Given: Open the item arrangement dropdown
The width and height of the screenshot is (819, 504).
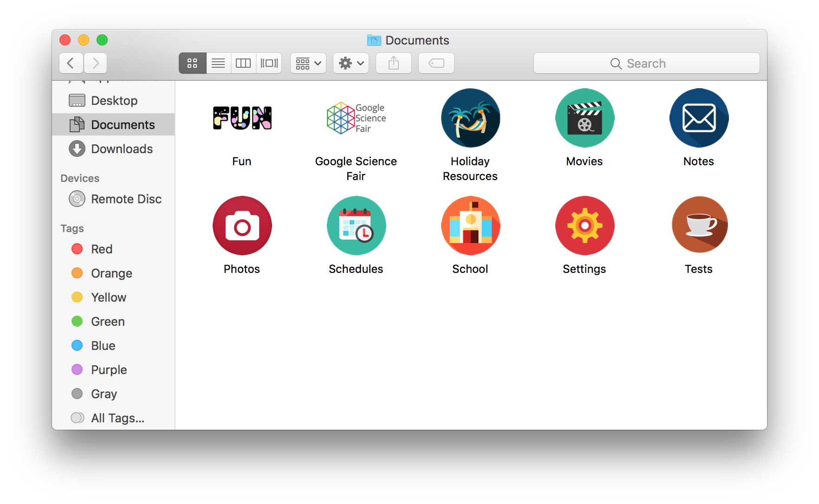Looking at the screenshot, I should (x=308, y=63).
